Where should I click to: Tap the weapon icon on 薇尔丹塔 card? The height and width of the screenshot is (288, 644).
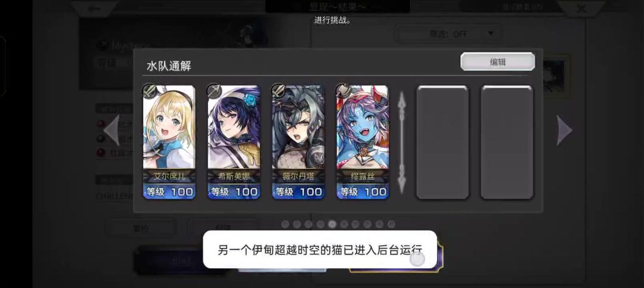pos(278,91)
